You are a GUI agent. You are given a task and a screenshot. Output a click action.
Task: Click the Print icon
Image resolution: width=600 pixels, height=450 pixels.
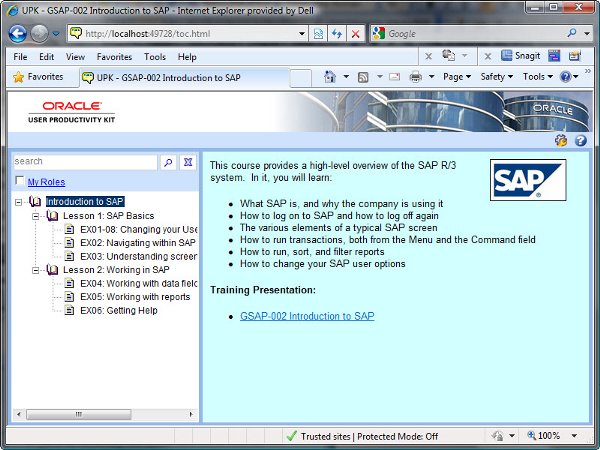(416, 77)
